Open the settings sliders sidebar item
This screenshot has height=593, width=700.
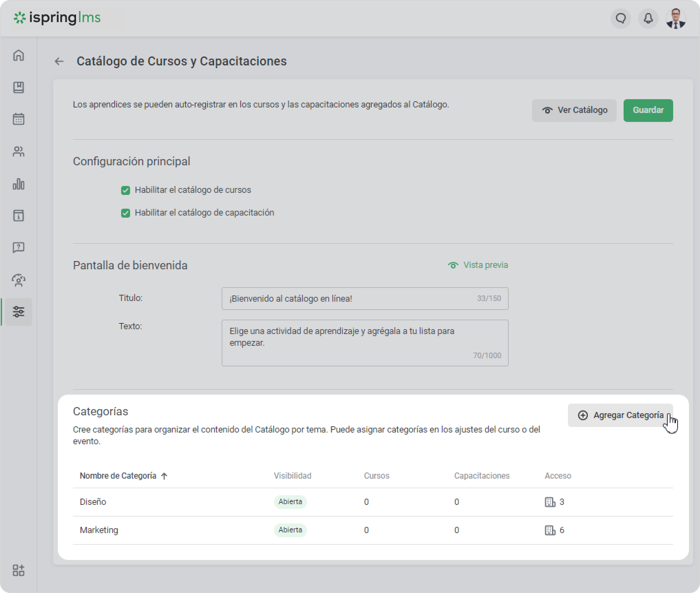(x=19, y=312)
